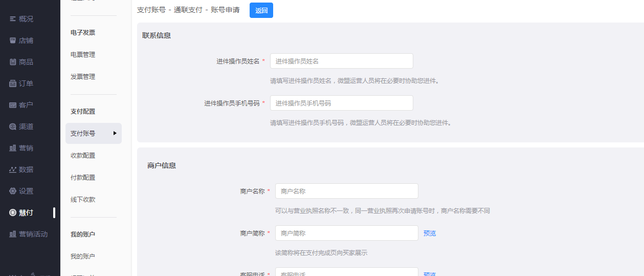Open 线下收款 menu entry

click(83, 200)
